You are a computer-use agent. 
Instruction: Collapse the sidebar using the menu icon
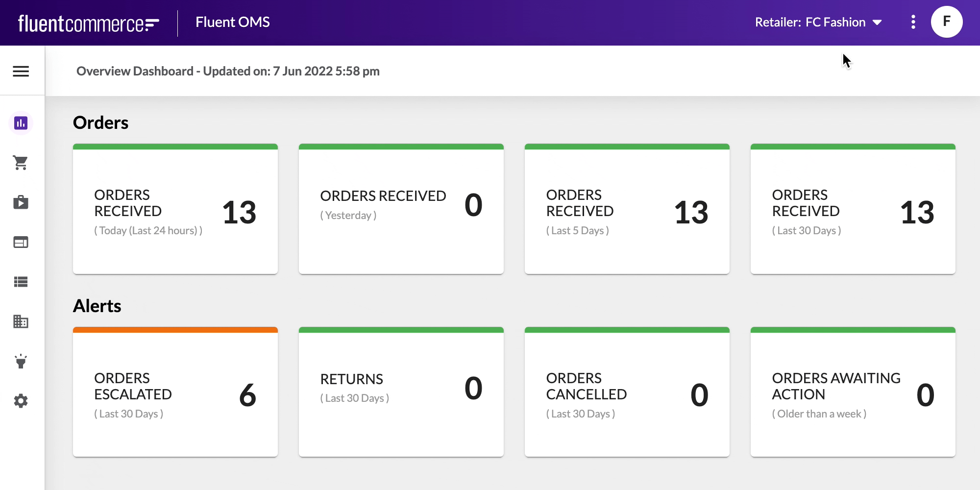(21, 71)
